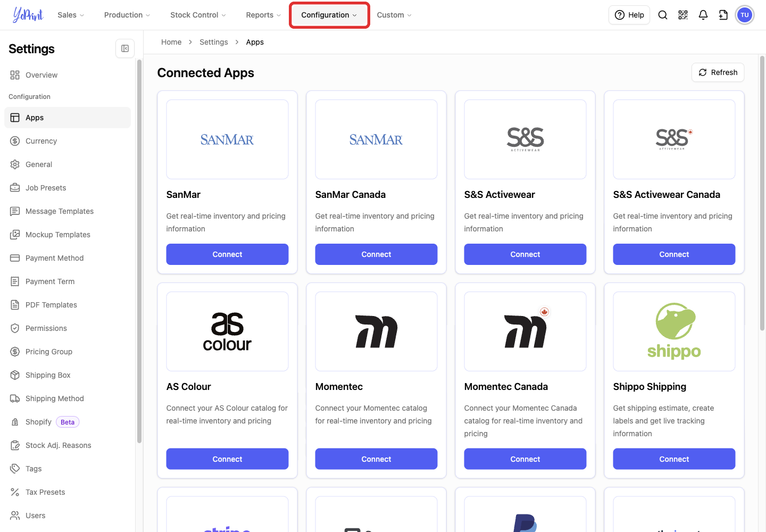Click the Currency icon in sidebar
This screenshot has height=532, width=766.
tap(15, 141)
